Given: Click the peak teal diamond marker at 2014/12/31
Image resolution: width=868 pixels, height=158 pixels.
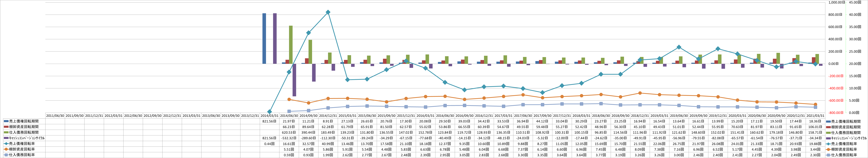Looking at the screenshot, I should tap(328, 12).
